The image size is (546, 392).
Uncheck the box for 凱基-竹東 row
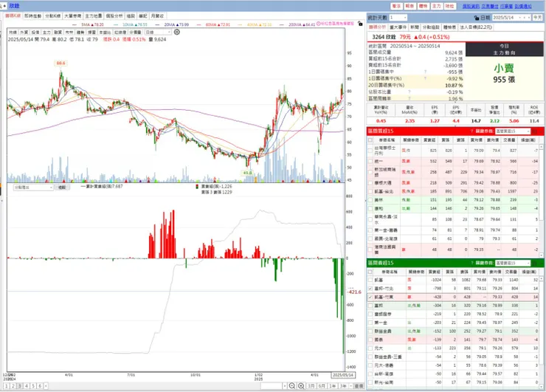[x=370, y=298]
